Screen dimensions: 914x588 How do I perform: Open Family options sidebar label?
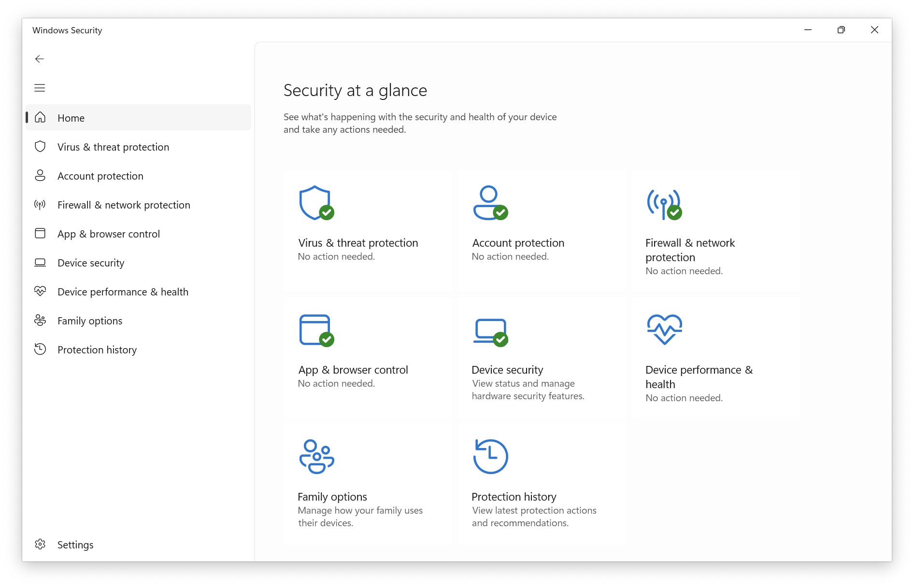pos(90,321)
